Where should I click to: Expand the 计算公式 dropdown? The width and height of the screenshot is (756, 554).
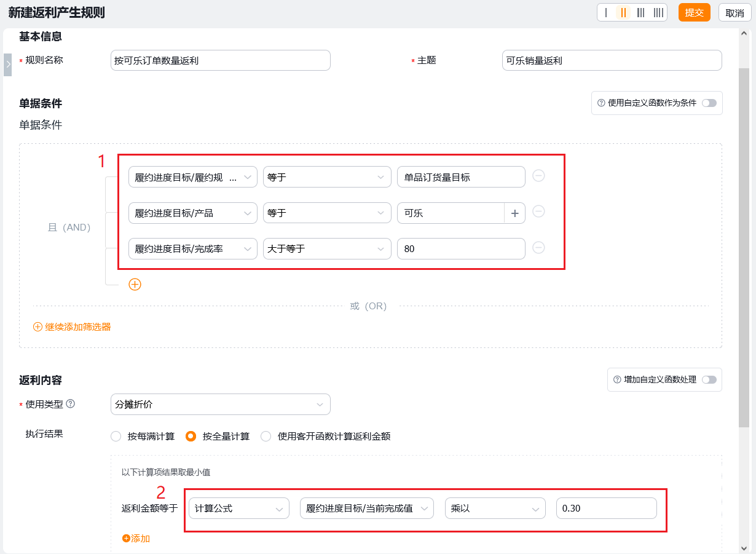[238, 509]
